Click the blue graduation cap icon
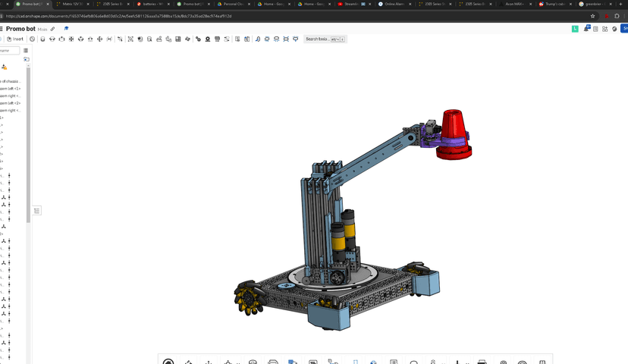The image size is (628, 364). [67, 28]
